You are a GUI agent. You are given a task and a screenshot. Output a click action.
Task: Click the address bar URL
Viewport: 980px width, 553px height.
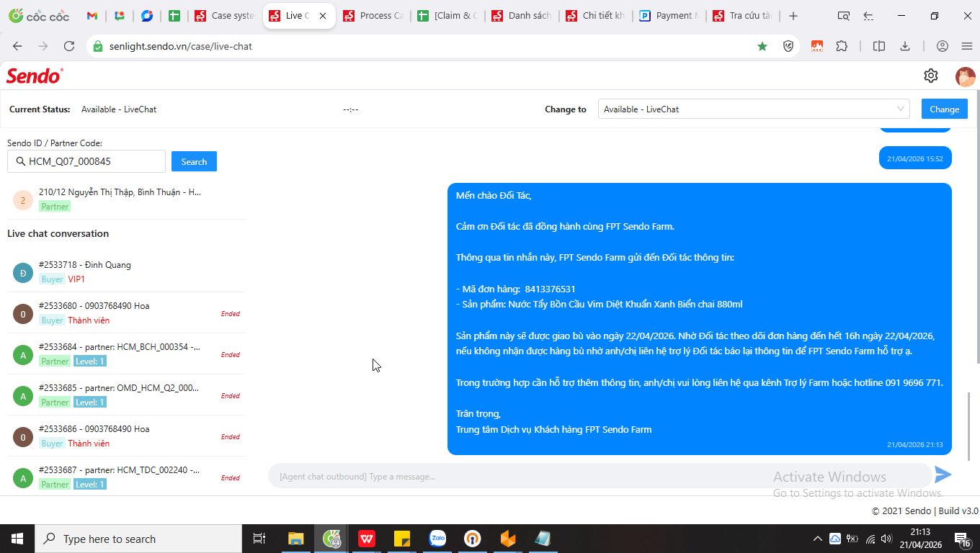181,46
